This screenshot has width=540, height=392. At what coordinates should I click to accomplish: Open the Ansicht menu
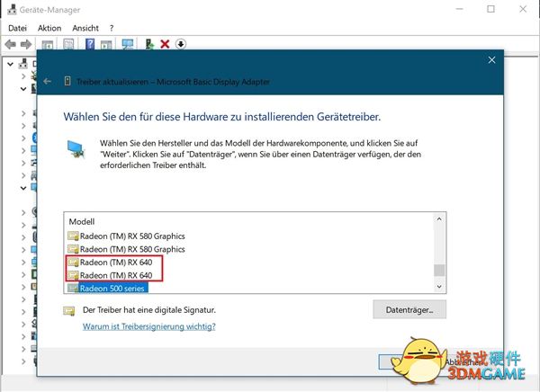point(85,28)
